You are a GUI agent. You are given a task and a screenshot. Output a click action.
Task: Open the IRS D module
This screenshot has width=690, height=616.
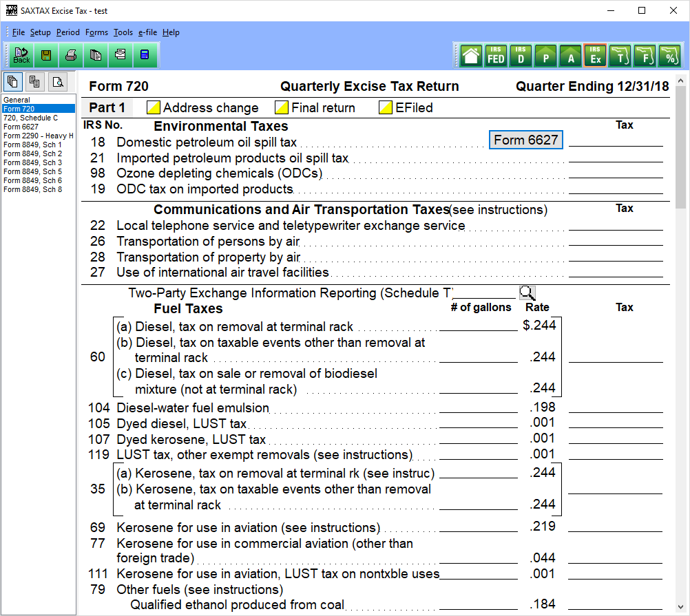click(x=521, y=56)
